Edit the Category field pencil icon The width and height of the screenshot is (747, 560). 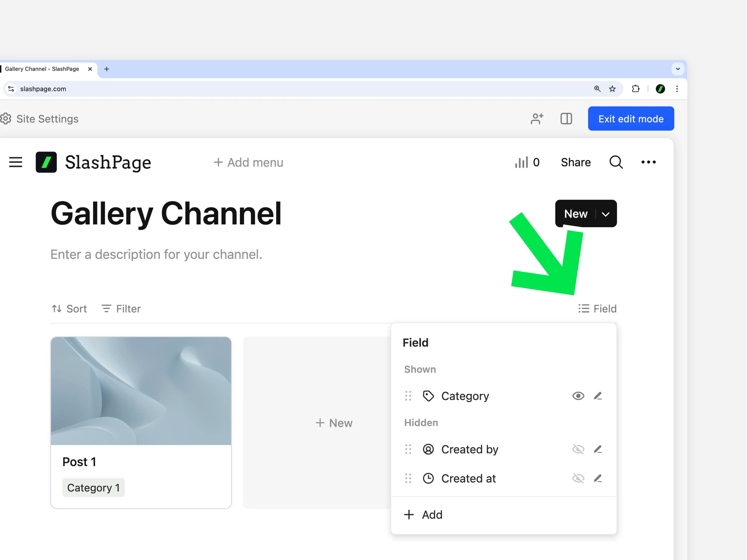598,396
